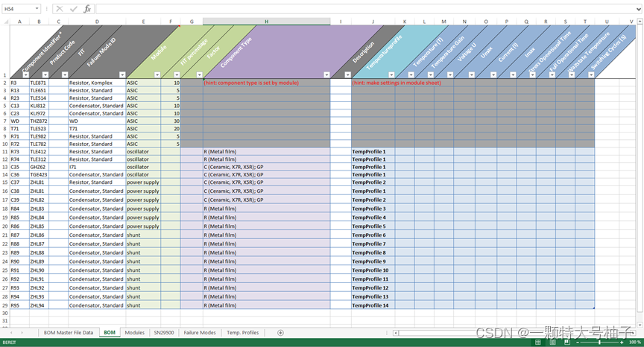Go to Failure Modes sheet tab
This screenshot has height=347, width=644.
click(x=200, y=333)
